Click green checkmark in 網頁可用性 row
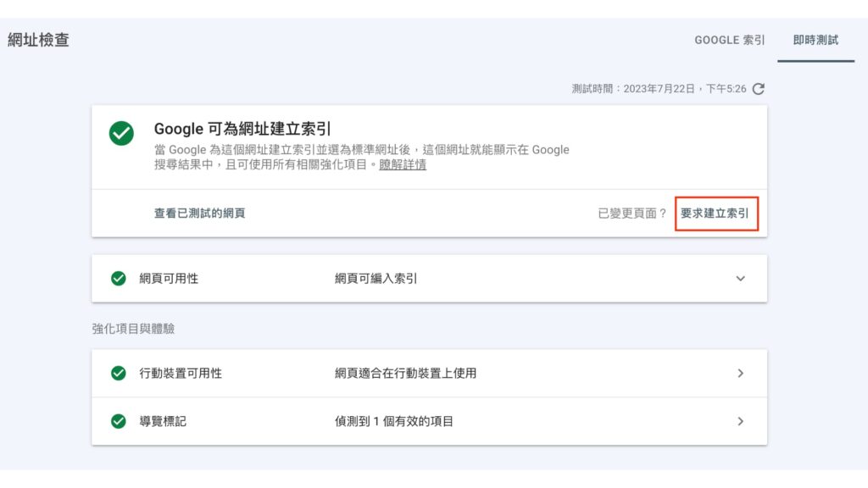Viewport: 868px width, 488px height. tap(119, 278)
